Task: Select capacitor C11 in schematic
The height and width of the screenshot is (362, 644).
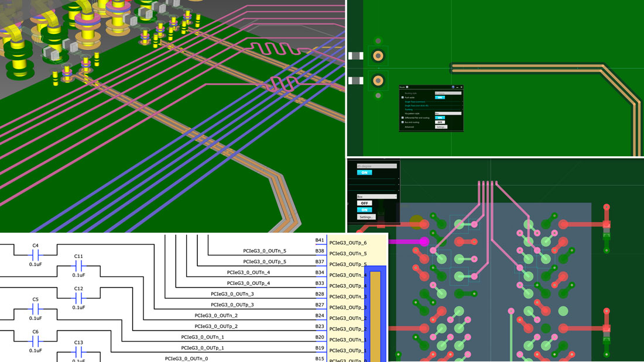Action: (78, 266)
